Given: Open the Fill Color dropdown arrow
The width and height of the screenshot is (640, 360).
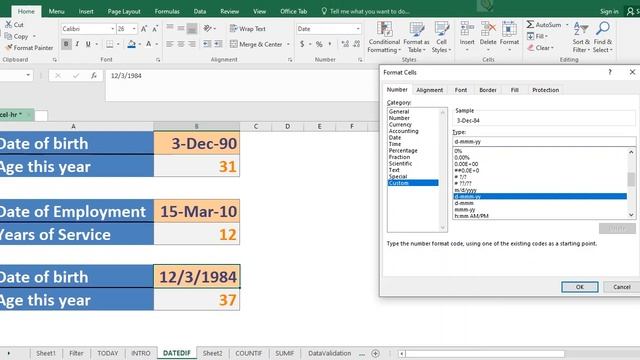Looking at the screenshot, I should tap(140, 44).
